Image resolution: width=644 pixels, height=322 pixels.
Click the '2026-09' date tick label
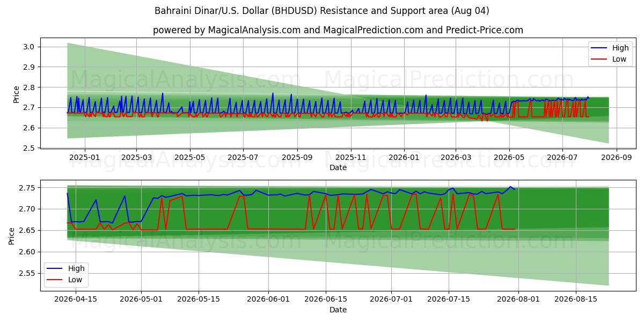pos(617,158)
